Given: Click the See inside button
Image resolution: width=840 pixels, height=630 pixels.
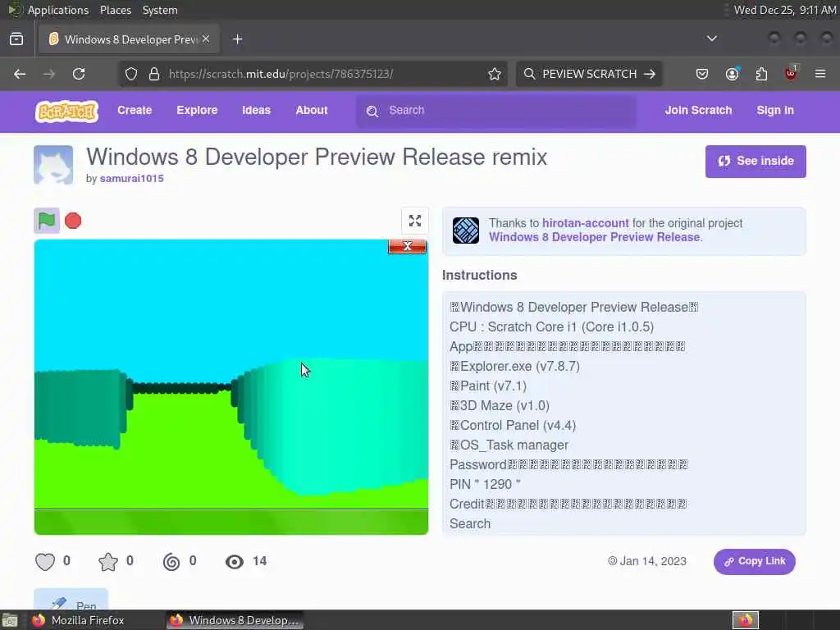Looking at the screenshot, I should point(756,162).
